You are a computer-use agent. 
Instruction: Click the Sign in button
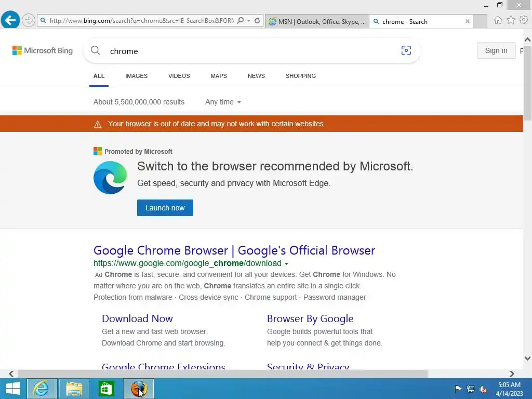[x=496, y=50]
